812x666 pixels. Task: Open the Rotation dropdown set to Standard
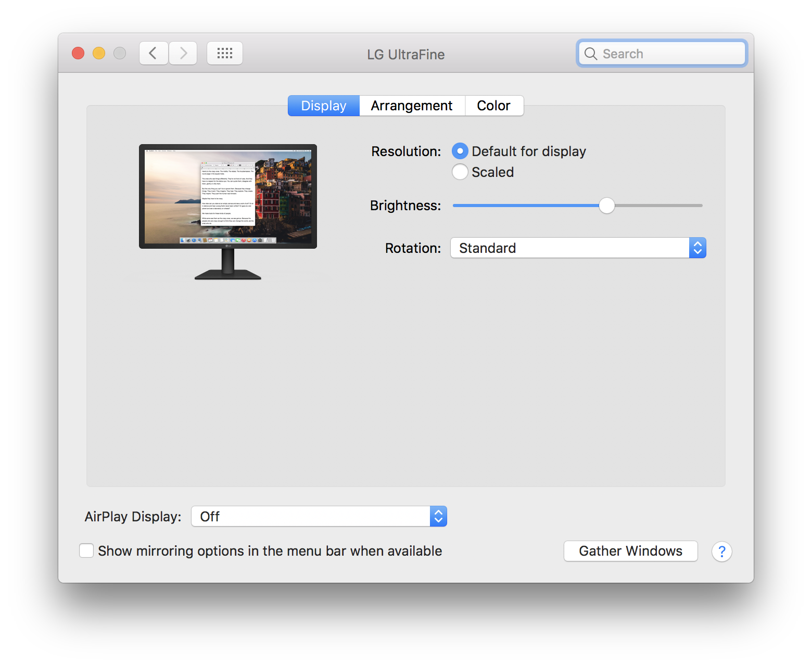(578, 248)
